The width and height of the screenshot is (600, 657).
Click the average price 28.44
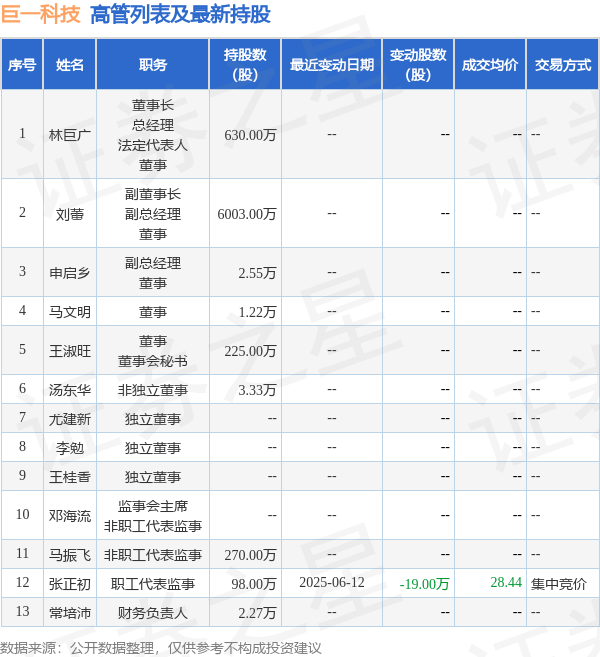coord(506,582)
